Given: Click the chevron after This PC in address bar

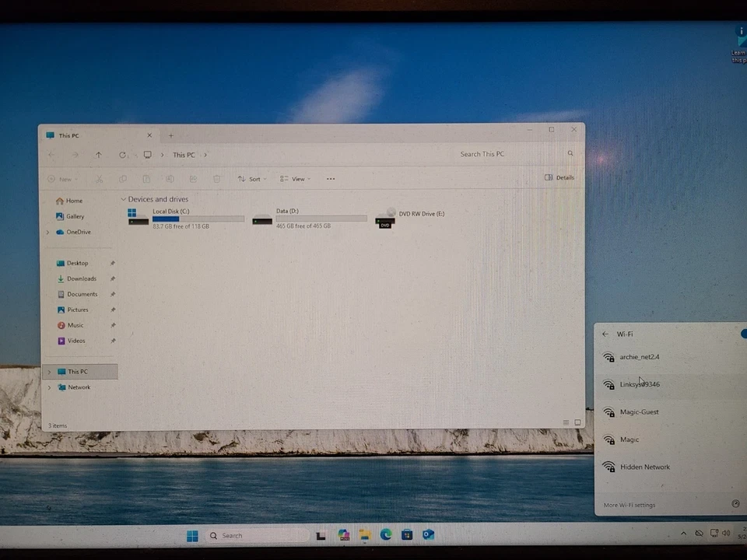Looking at the screenshot, I should 205,155.
